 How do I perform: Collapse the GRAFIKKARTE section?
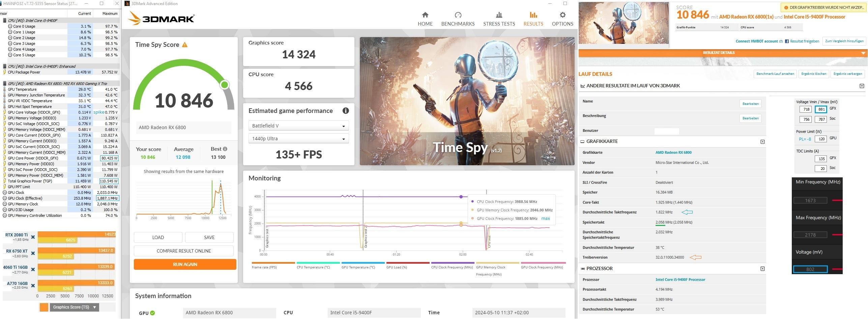pos(762,142)
